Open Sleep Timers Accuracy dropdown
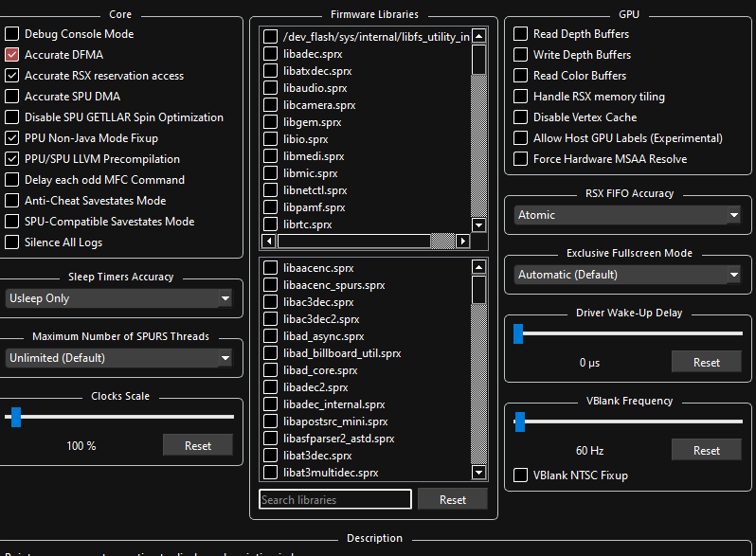 (118, 298)
